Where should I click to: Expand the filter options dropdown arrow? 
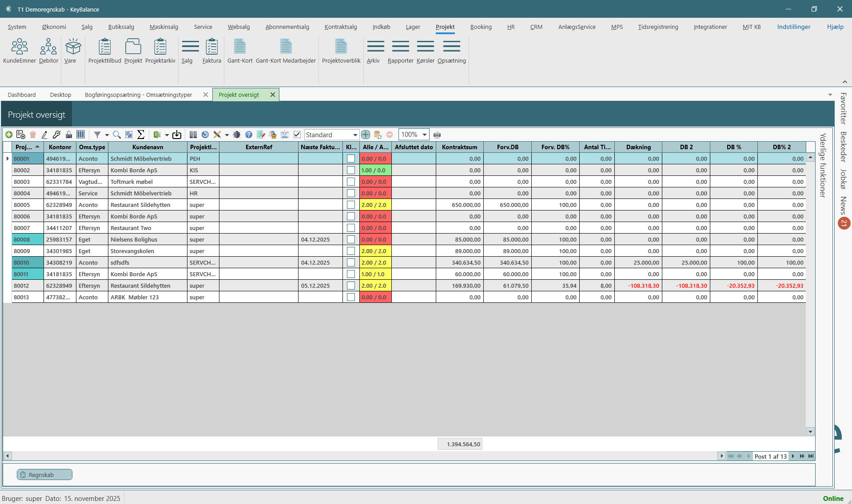[x=107, y=135]
